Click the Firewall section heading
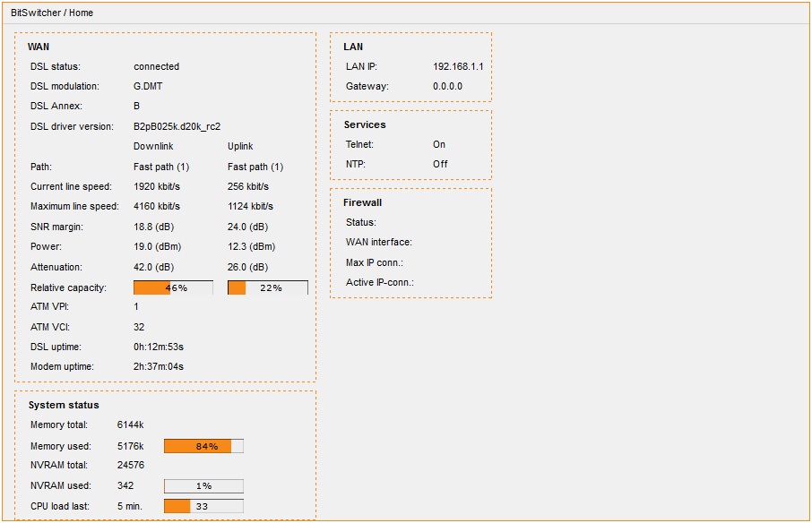Image resolution: width=812 pixels, height=523 pixels. 362,202
